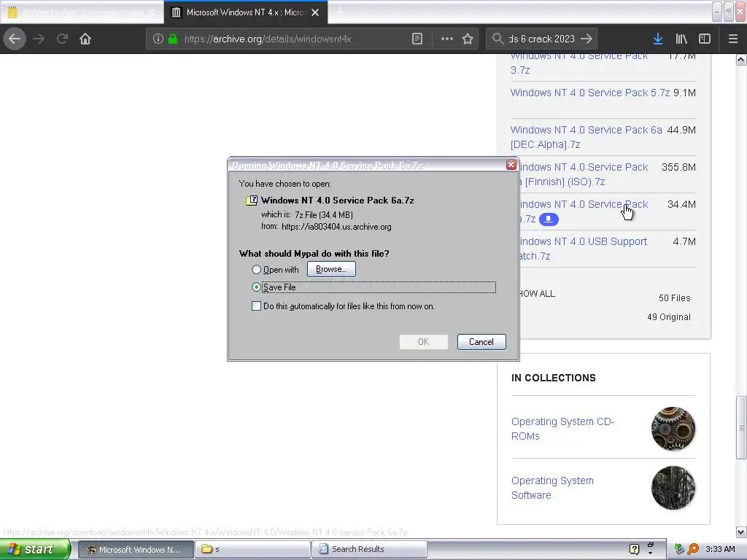Click the search box with 'crack 2023'
This screenshot has width=747, height=560.
click(x=541, y=39)
